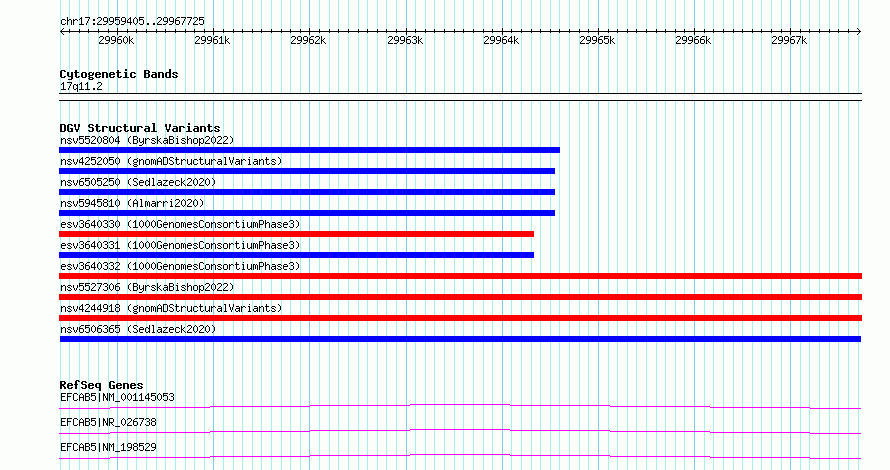Open variant label nsv4252050 (gnomADStructuralVariants)
The image size is (890, 470).
(x=171, y=161)
